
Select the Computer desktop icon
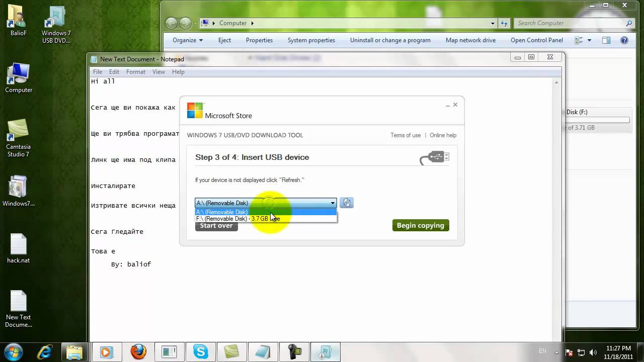19,78
